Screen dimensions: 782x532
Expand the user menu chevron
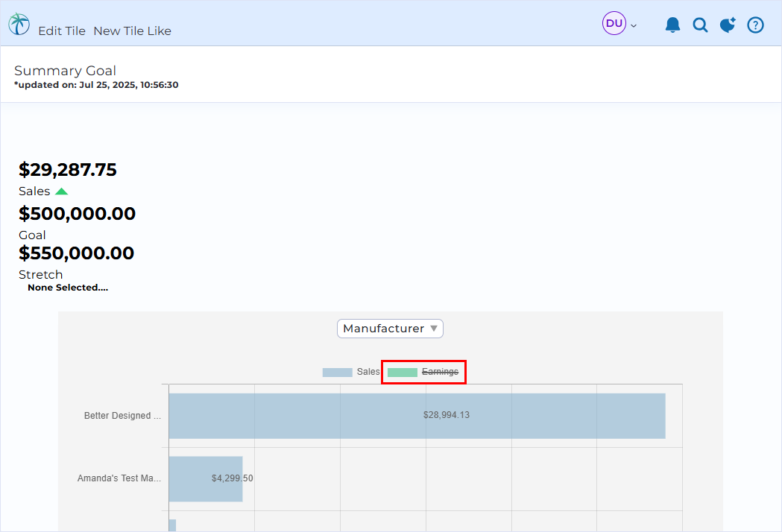pyautogui.click(x=634, y=25)
